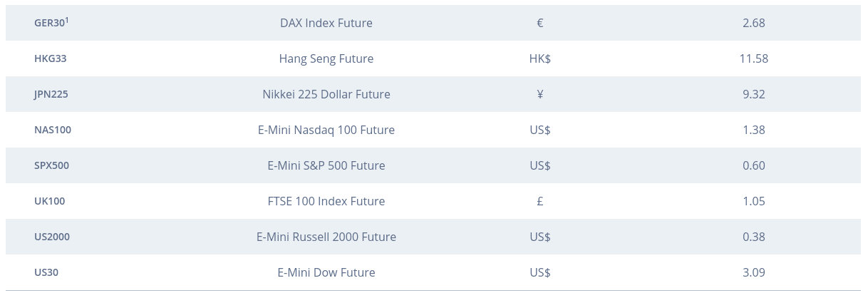Click the 3.09 value for US30
This screenshot has height=298, width=868.
pos(754,272)
